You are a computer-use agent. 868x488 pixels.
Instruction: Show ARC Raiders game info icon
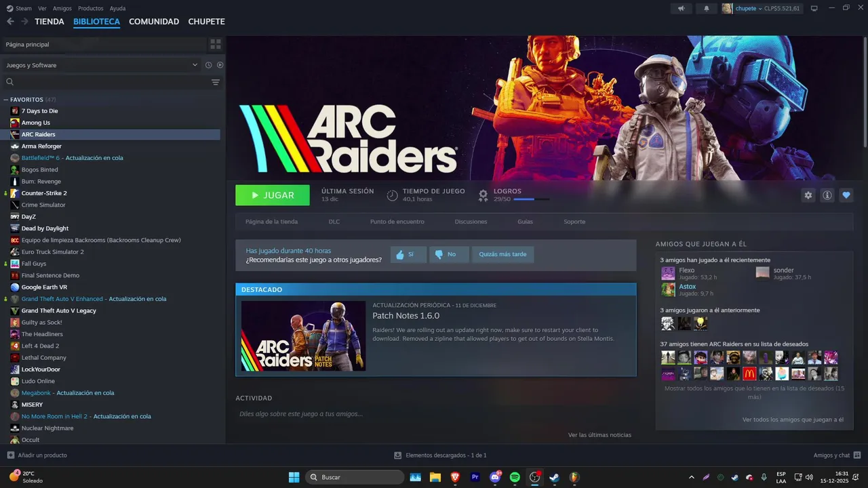[x=827, y=195]
